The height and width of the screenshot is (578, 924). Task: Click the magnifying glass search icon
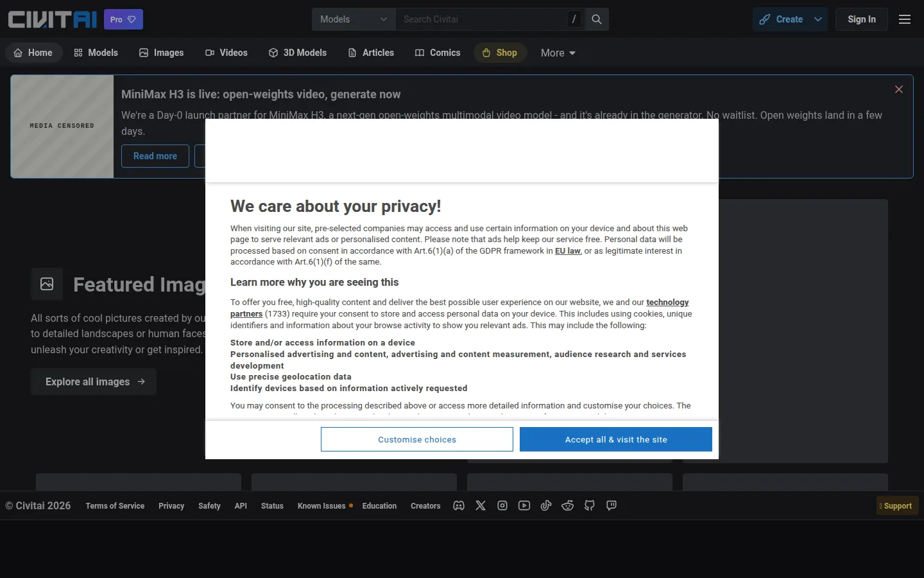597,19
